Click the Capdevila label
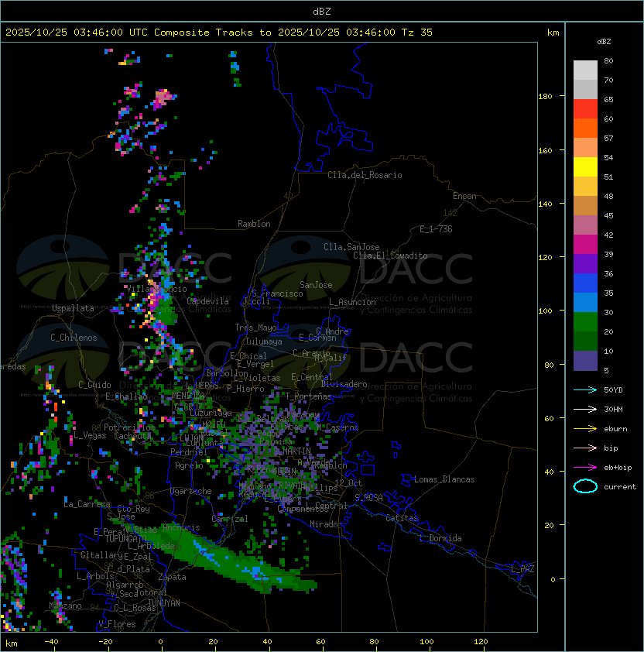This screenshot has width=644, height=652. click(x=208, y=301)
